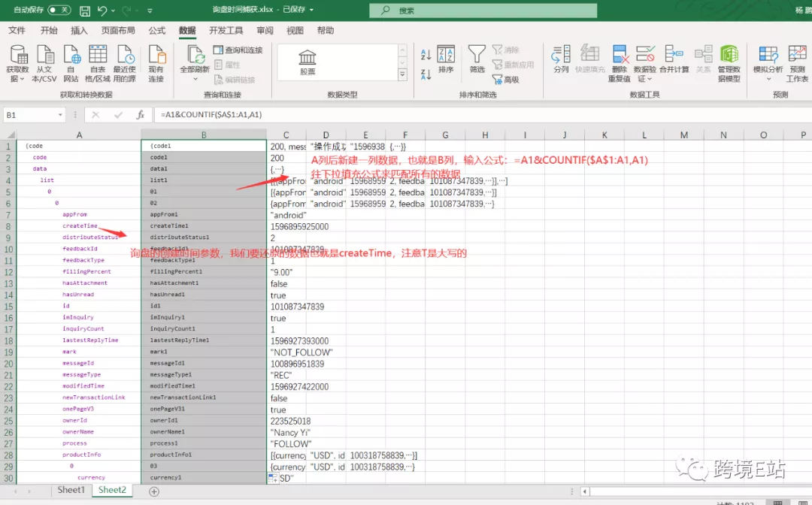Screen dimensions: 812x505
Task: Open the 公式 (Formulas) ribbon tab
Action: [157, 31]
